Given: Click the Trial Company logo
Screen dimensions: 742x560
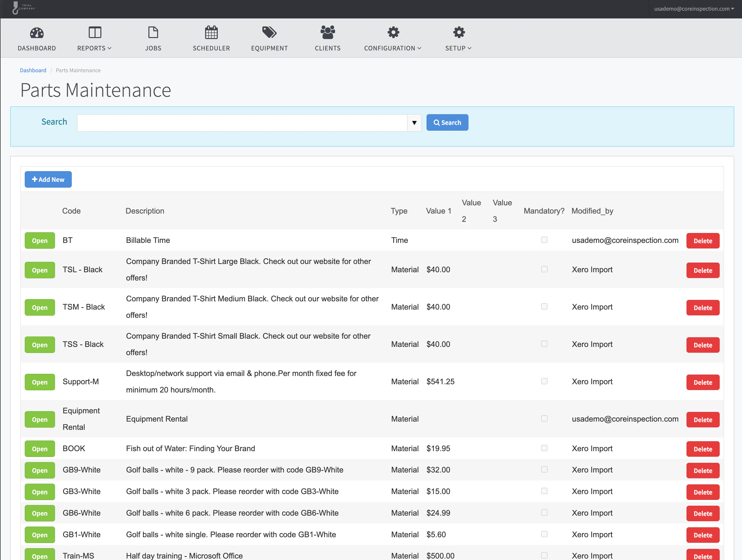Looking at the screenshot, I should pos(24,8).
